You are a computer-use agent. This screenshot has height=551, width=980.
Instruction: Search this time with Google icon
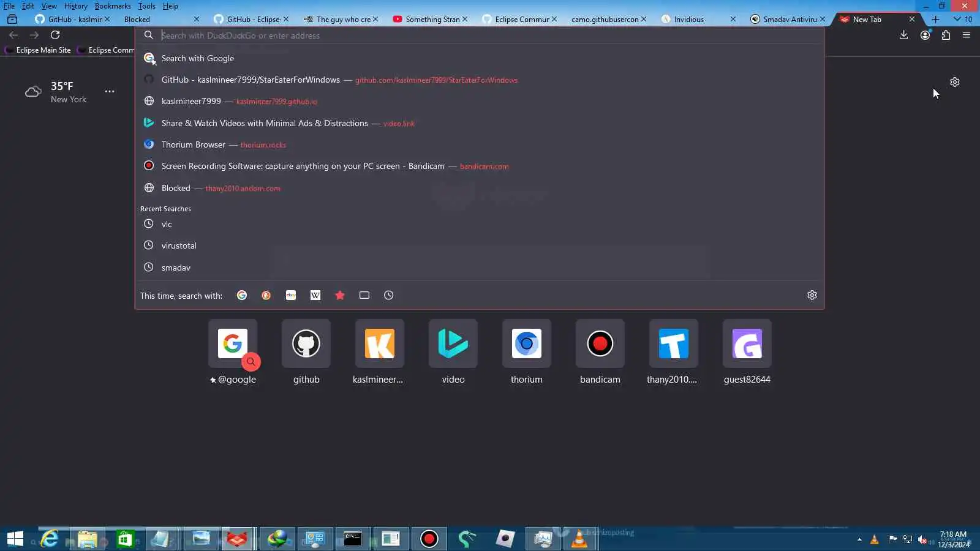click(x=242, y=295)
